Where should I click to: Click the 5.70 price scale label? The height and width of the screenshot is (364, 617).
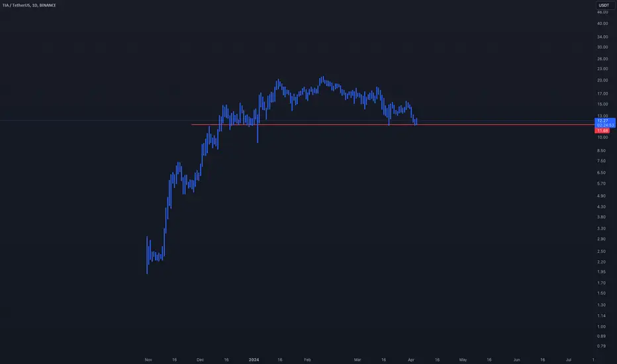pyautogui.click(x=601, y=184)
